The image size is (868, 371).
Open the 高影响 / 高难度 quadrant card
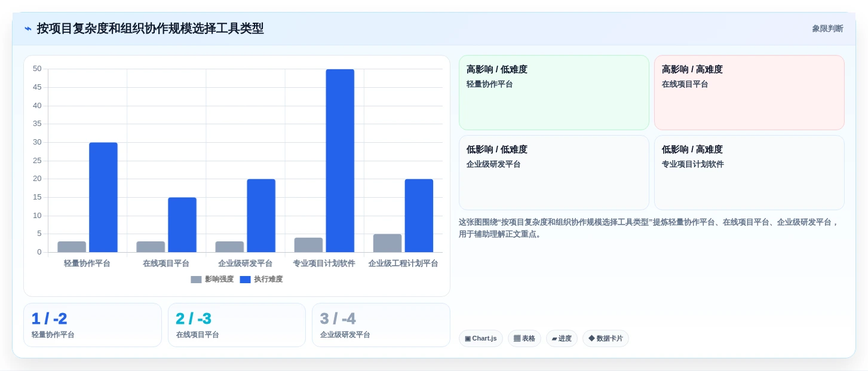749,93
